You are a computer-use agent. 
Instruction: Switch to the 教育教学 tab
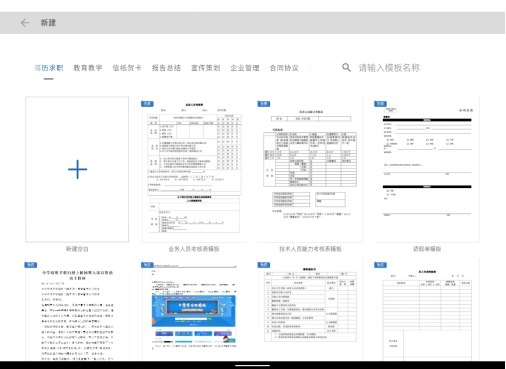88,68
